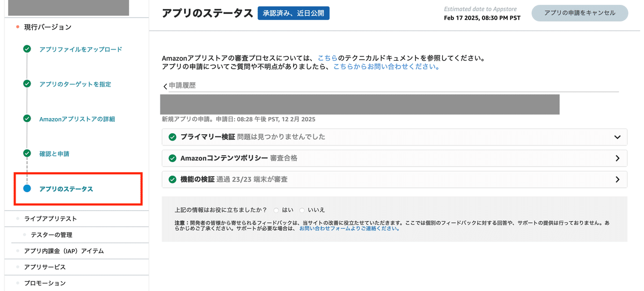The image size is (644, 291).
Task: Open プロモーション in sidebar
Action: [45, 283]
